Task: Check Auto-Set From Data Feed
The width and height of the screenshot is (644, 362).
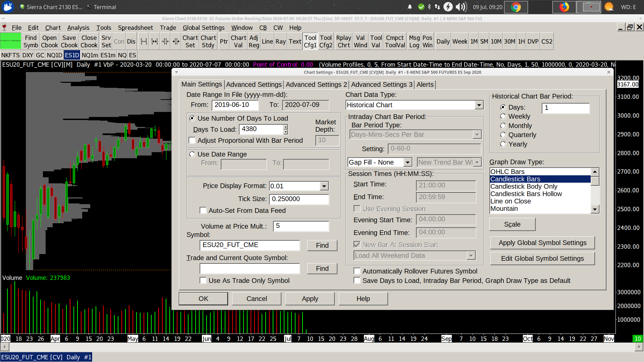Action: tap(203, 210)
